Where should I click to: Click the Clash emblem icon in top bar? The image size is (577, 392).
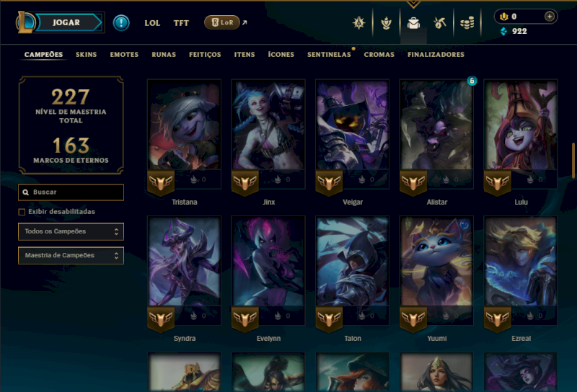[x=358, y=23]
